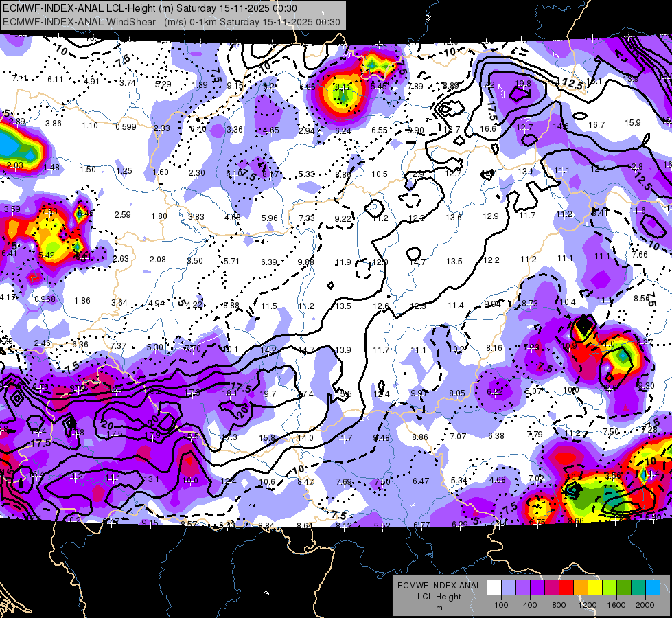
Task: Click the grid value "8.56"
Action: tap(642, 298)
